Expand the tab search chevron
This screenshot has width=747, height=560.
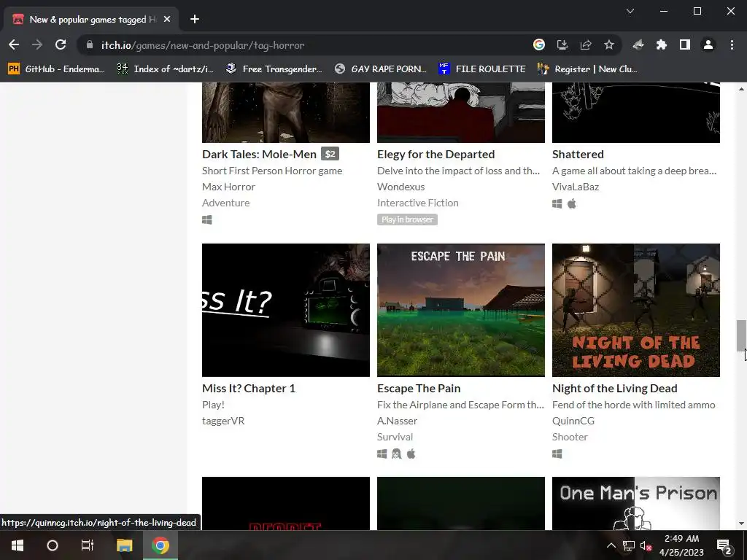coord(630,11)
